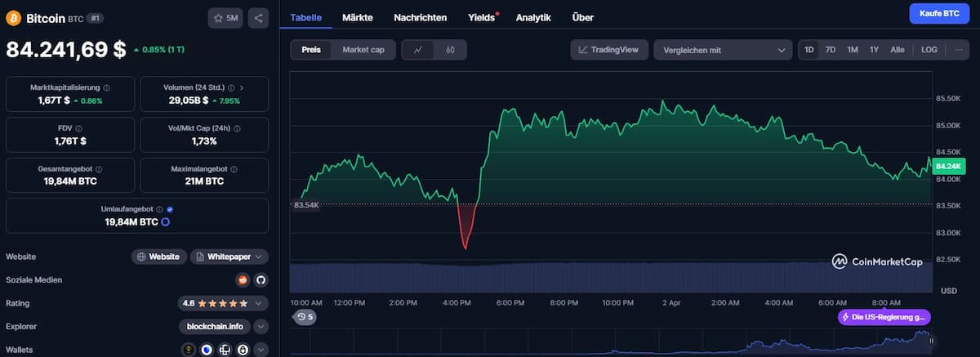Set chart range to 1D

click(x=809, y=50)
